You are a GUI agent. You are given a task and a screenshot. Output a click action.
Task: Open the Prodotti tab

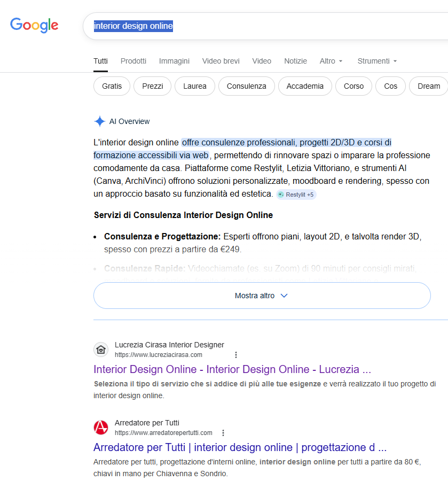[x=133, y=61]
